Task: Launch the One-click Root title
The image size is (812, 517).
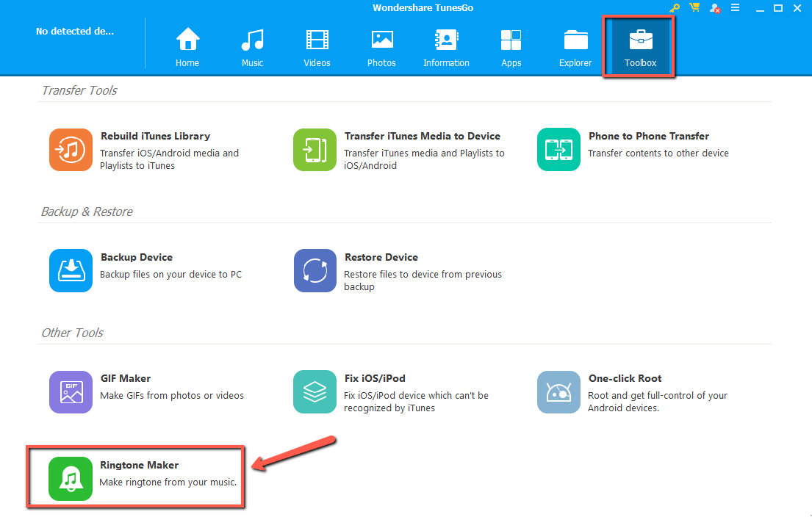Action: pyautogui.click(x=625, y=378)
